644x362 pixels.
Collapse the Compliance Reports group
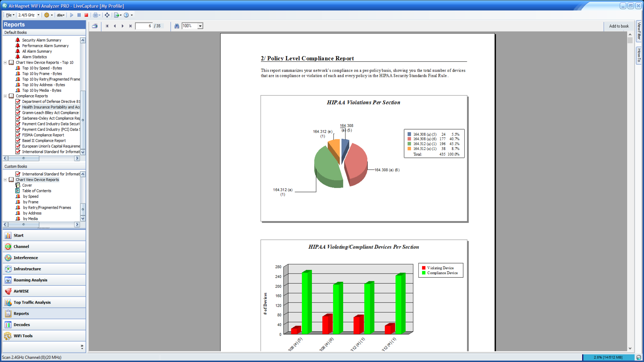point(5,96)
